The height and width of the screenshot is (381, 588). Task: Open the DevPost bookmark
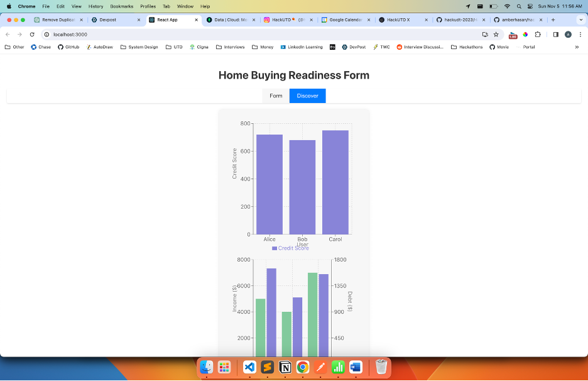coord(354,47)
